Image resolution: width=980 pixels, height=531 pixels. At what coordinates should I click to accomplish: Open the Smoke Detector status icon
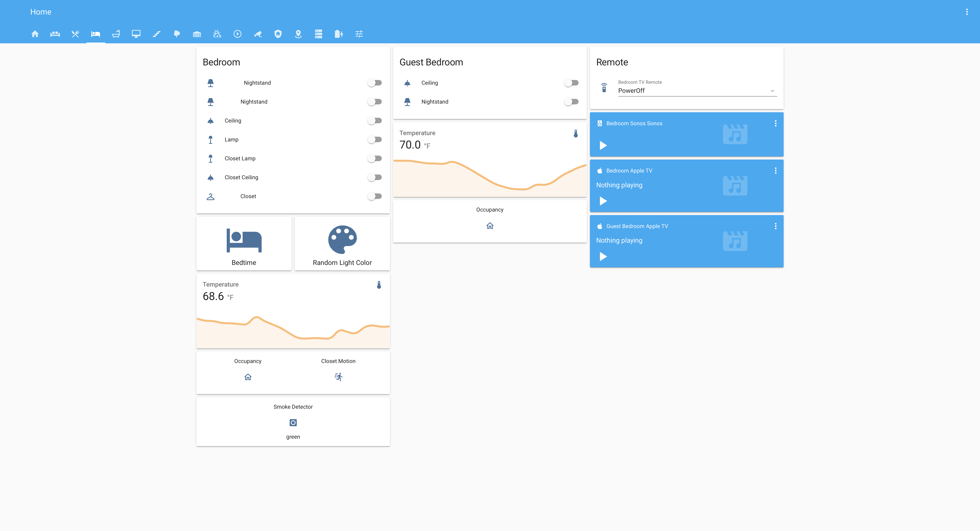pyautogui.click(x=293, y=422)
